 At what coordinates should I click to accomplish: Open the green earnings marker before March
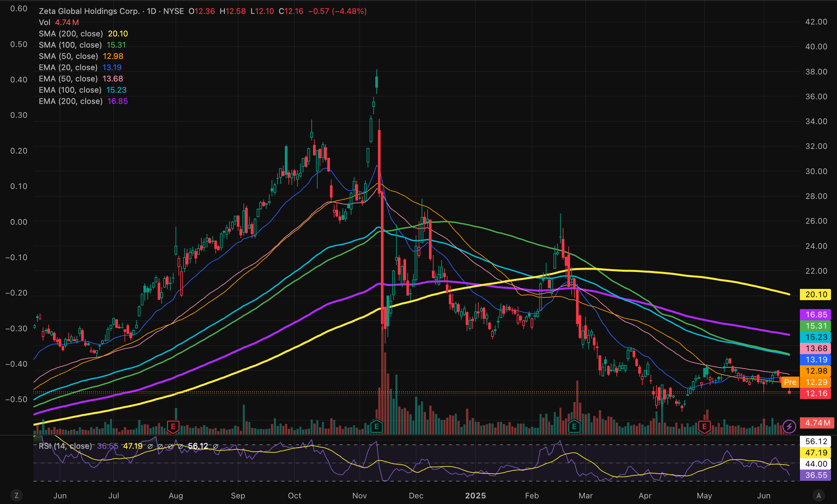point(574,426)
